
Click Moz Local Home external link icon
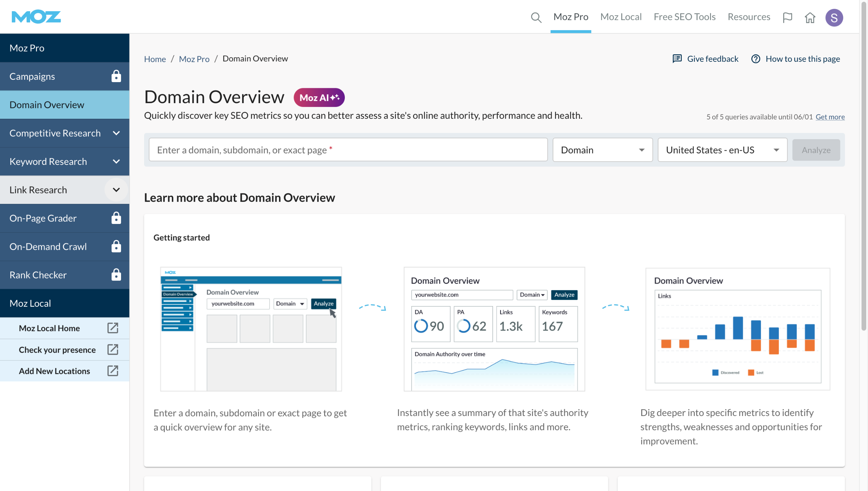tap(113, 328)
